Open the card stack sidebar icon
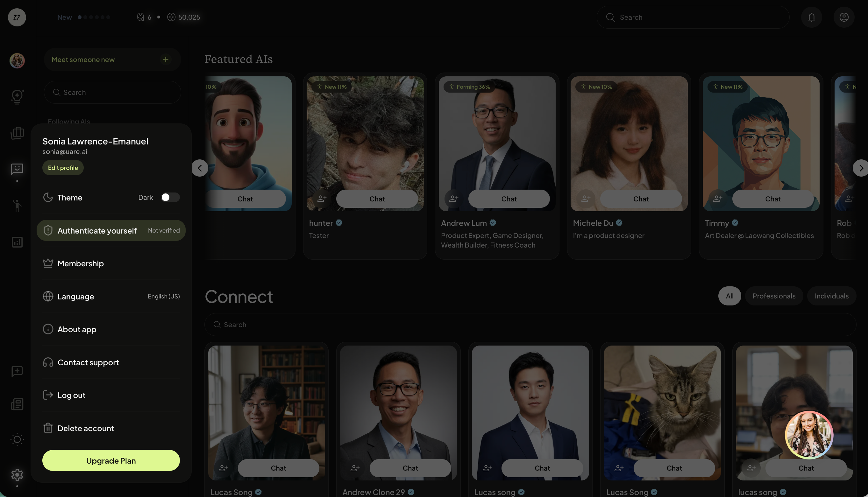Image resolution: width=868 pixels, height=497 pixels. (17, 133)
